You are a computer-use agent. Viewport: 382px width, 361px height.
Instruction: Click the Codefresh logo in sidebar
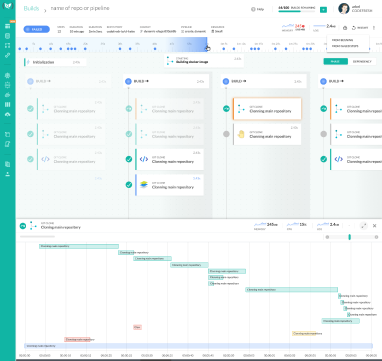pos(7,6)
